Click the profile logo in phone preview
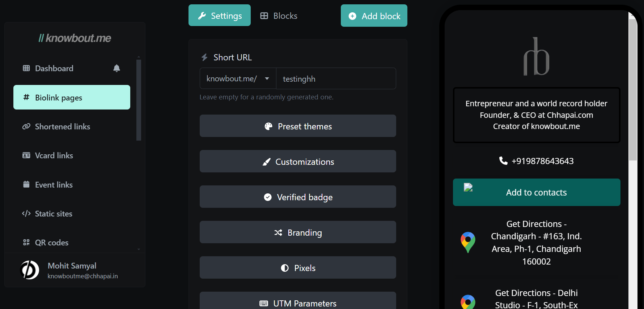Viewport: 644px width, 309px height. pos(536,57)
